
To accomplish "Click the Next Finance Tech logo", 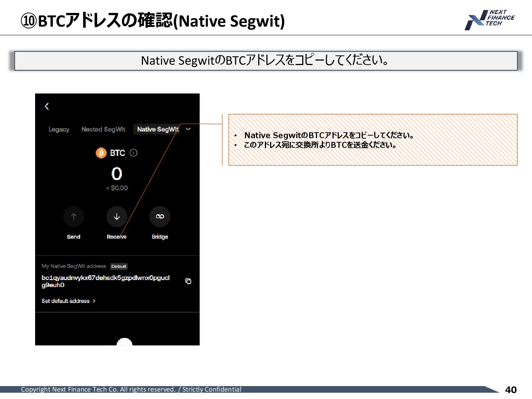I will coord(490,20).
